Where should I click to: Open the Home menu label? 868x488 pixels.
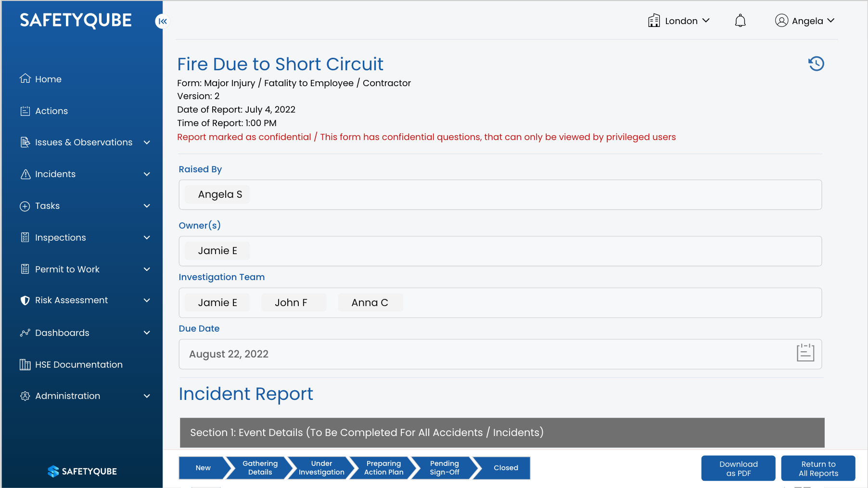tap(48, 79)
